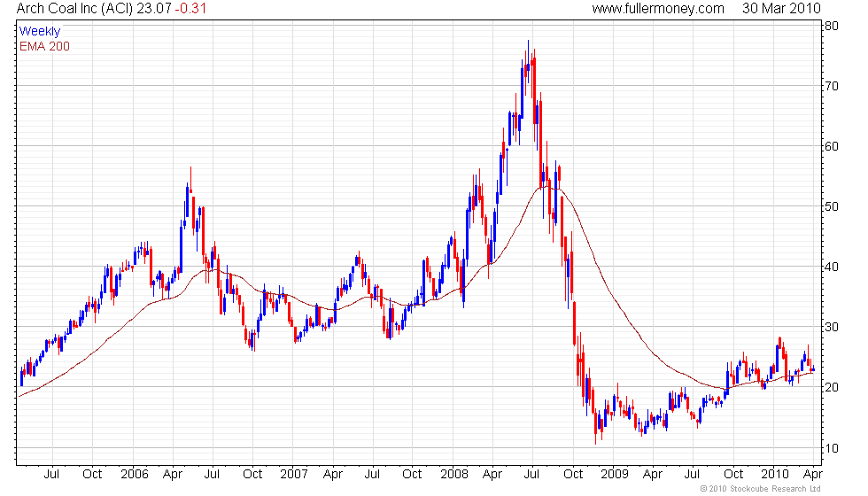Click the EMA 200 legend label
Screen dimensions: 868x496
pyautogui.click(x=44, y=46)
